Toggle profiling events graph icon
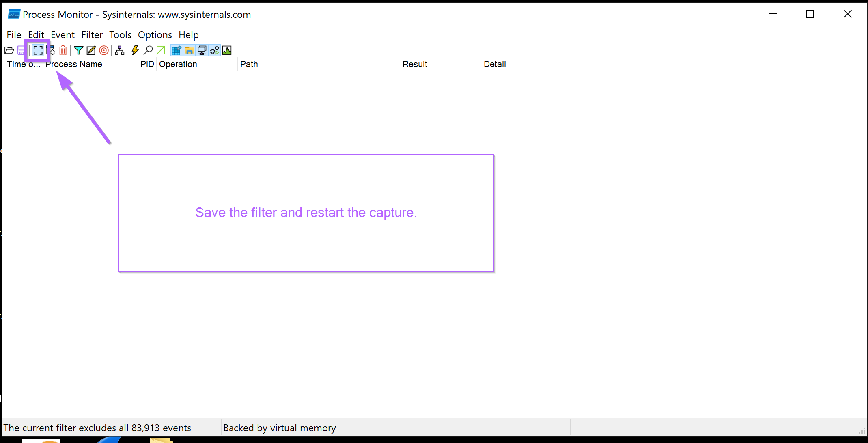Image resolution: width=868 pixels, height=443 pixels. click(x=227, y=50)
